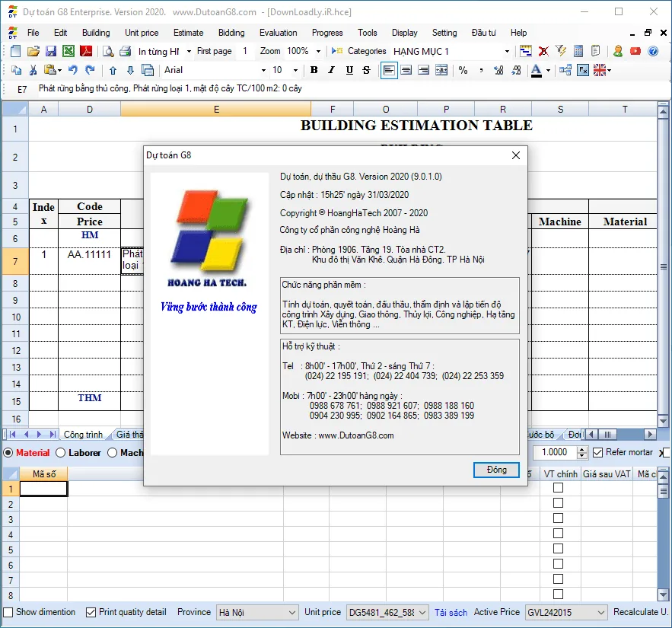Click the Tải sách link
Viewport: 672px width, 628px height.
click(451, 613)
